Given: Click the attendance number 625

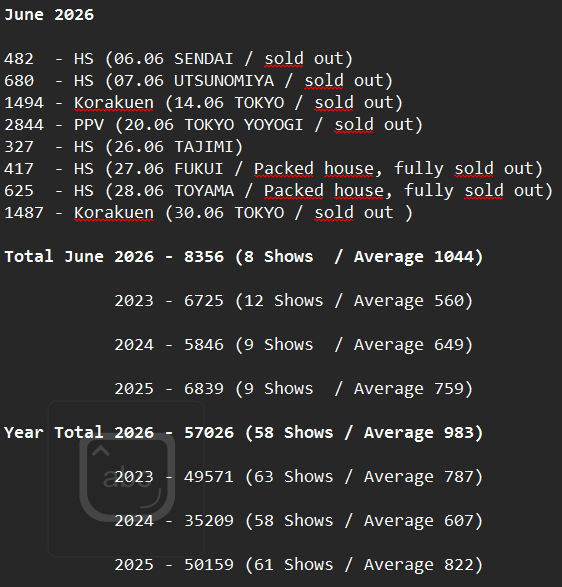Looking at the screenshot, I should [19, 191].
